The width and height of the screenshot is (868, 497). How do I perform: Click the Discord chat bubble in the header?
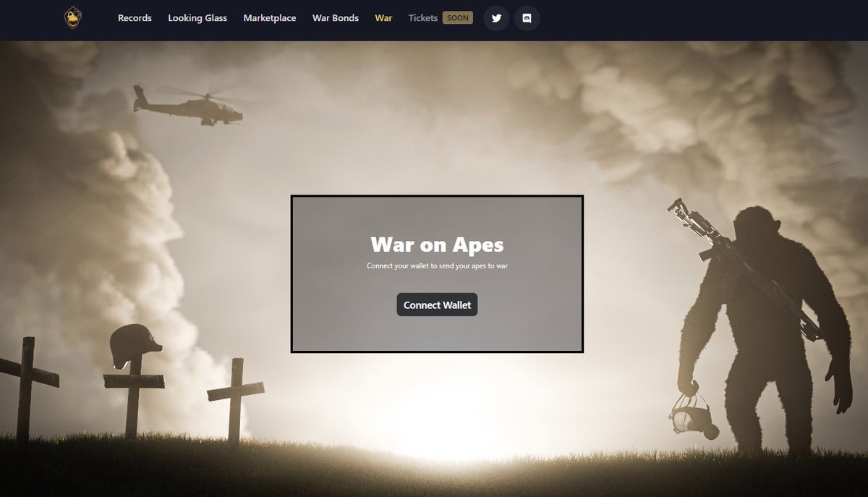pos(527,18)
